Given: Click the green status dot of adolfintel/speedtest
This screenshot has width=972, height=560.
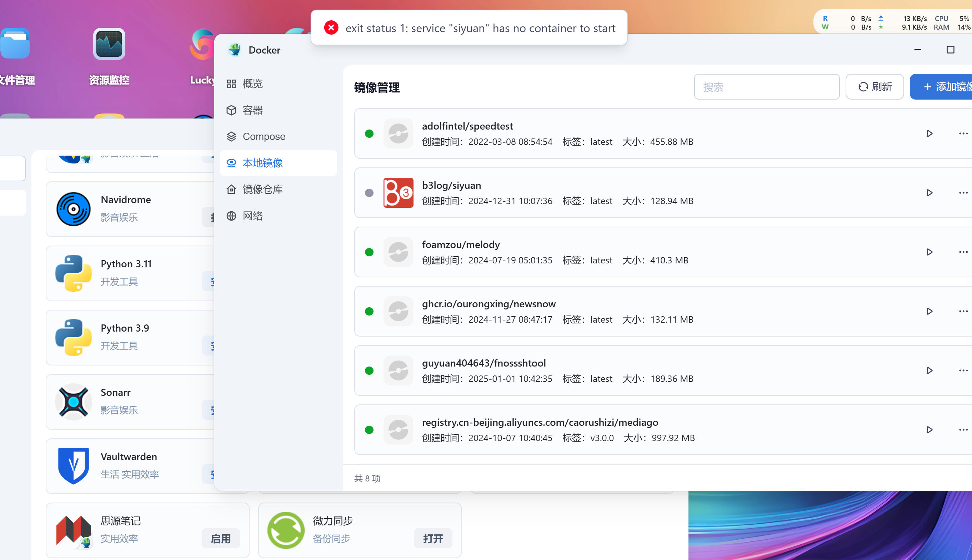Looking at the screenshot, I should (x=369, y=133).
